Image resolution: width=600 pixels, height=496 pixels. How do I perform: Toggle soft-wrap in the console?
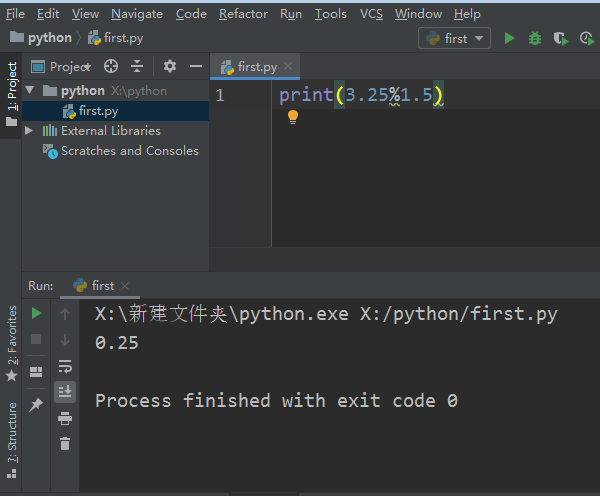(x=65, y=366)
